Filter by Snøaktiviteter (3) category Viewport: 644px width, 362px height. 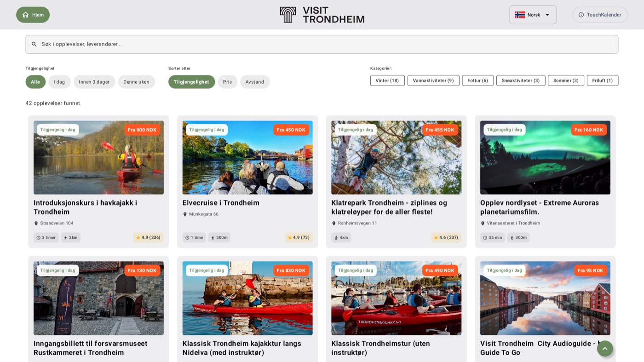tap(521, 80)
